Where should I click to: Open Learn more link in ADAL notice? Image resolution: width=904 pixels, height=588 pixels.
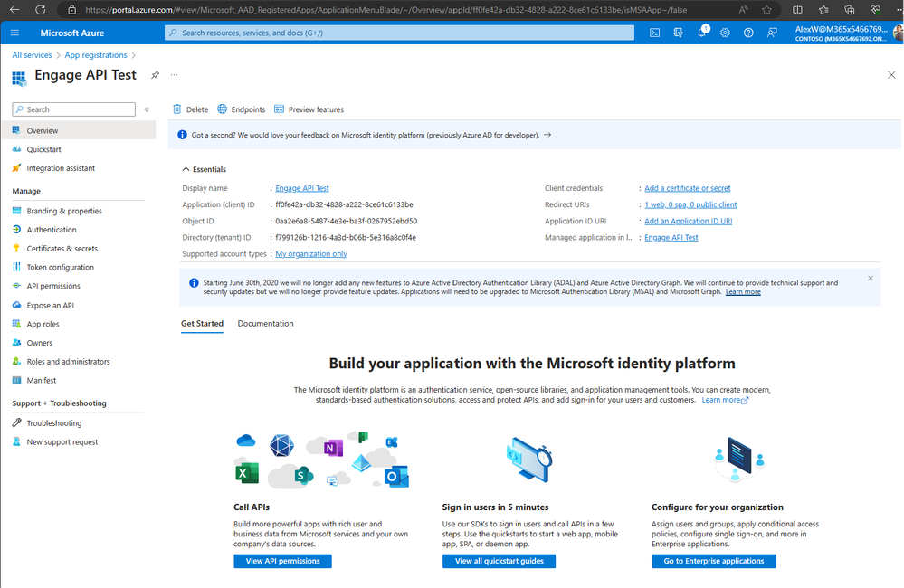(743, 292)
